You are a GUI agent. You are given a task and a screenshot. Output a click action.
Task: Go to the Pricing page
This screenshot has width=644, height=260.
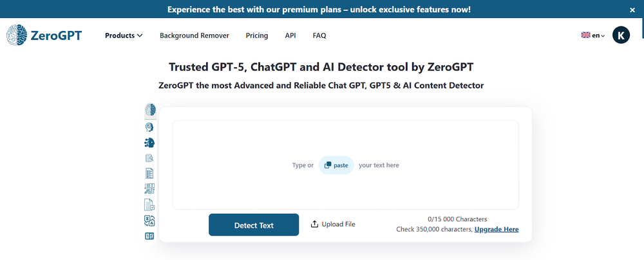257,35
